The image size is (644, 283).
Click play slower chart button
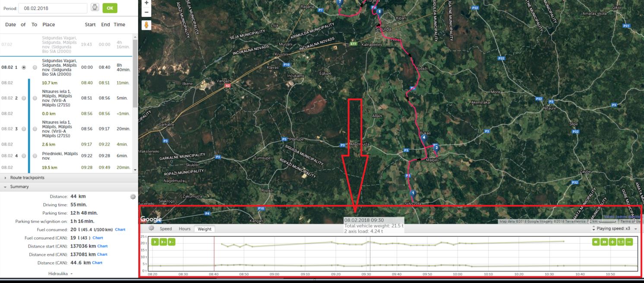pyautogui.click(x=171, y=242)
